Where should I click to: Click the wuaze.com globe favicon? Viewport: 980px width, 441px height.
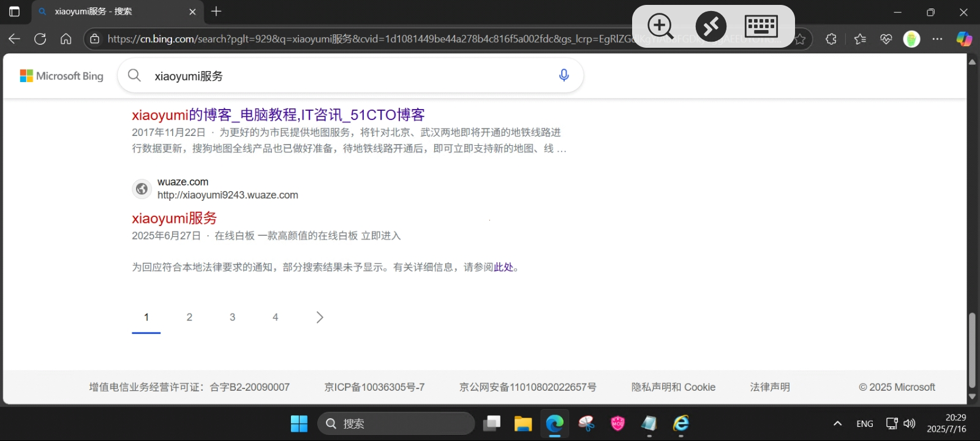pos(141,189)
